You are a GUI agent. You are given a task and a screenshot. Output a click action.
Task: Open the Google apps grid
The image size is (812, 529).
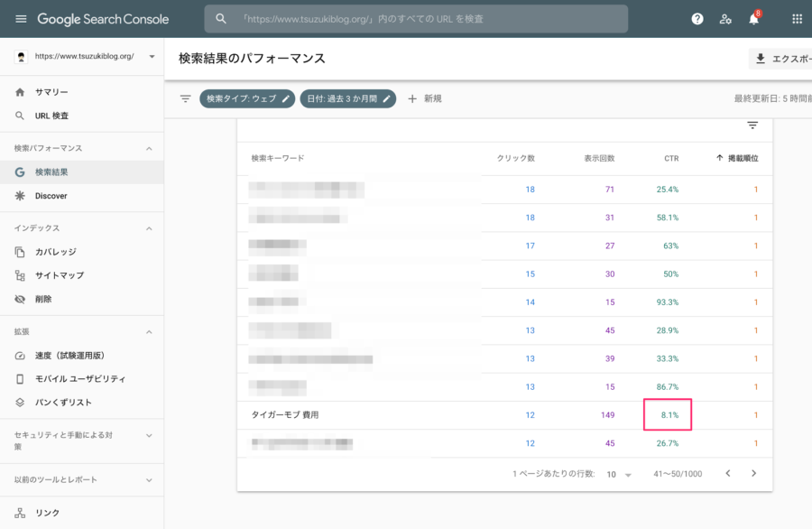[797, 19]
